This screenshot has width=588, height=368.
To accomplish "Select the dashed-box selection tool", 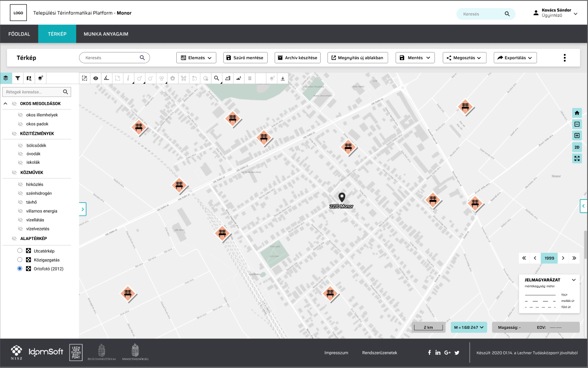I will tap(118, 78).
